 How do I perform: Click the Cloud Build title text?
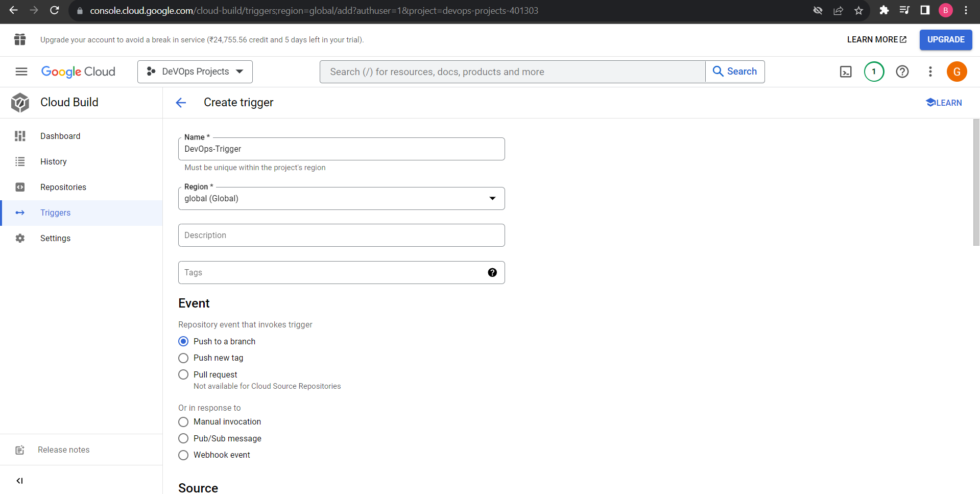tap(69, 102)
